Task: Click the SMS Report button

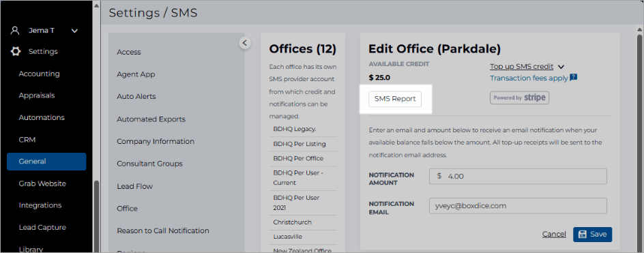Action: click(x=395, y=99)
